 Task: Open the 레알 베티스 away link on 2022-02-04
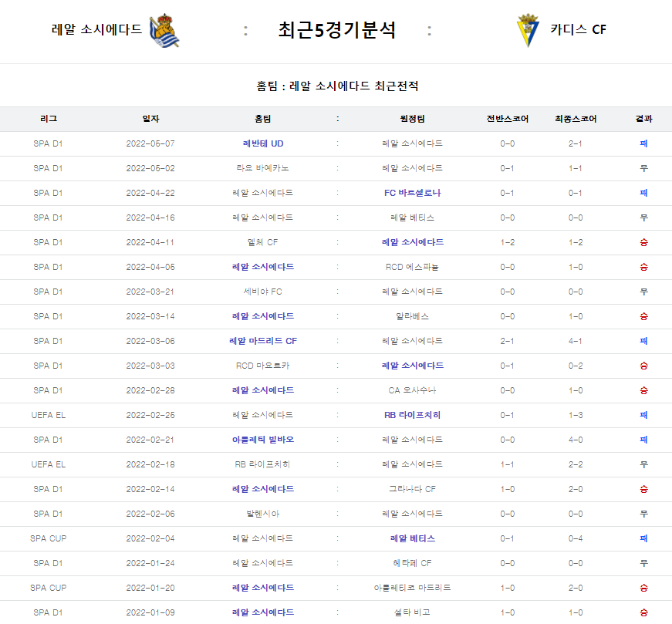click(x=413, y=538)
